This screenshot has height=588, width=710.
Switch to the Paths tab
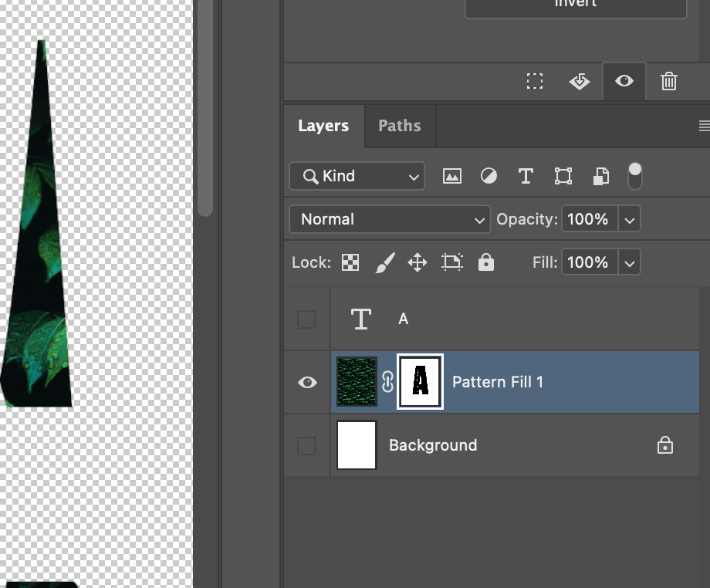click(399, 126)
